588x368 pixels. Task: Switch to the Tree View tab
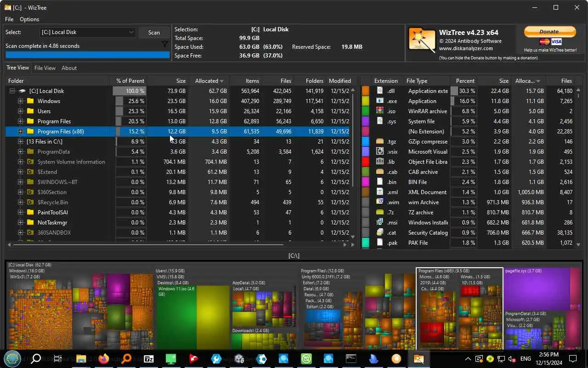tap(17, 68)
